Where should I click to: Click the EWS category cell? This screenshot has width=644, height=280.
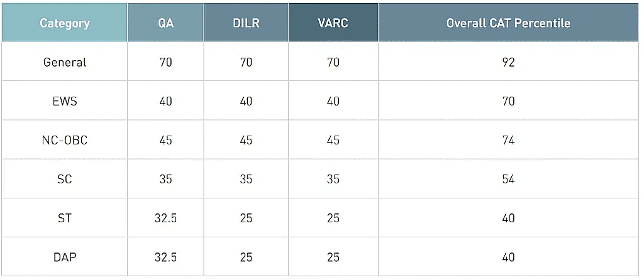pyautogui.click(x=65, y=101)
